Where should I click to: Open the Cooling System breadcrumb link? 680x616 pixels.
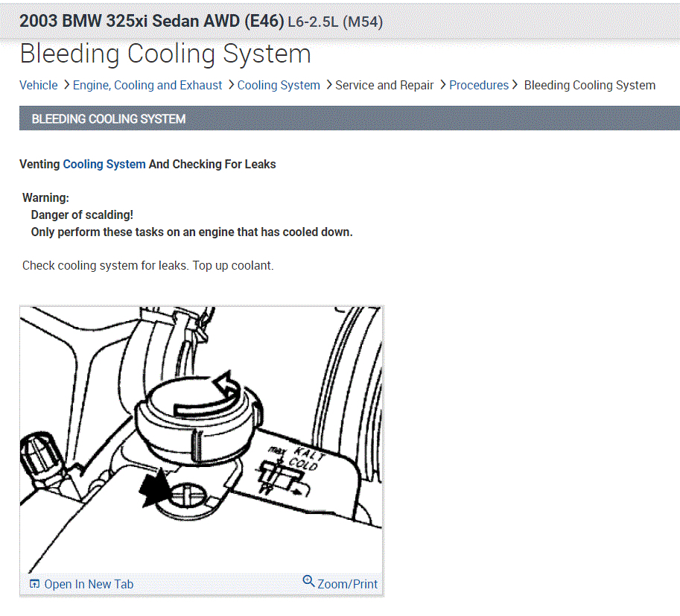(279, 85)
